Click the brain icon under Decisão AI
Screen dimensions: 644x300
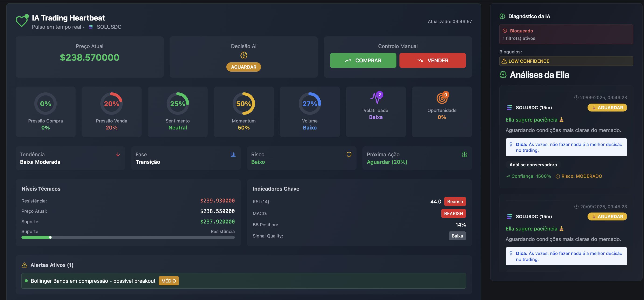244,56
